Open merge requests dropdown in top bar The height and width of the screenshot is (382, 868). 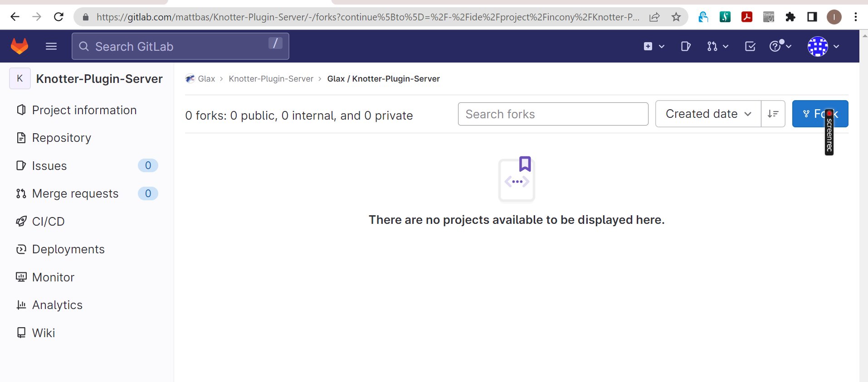point(717,46)
